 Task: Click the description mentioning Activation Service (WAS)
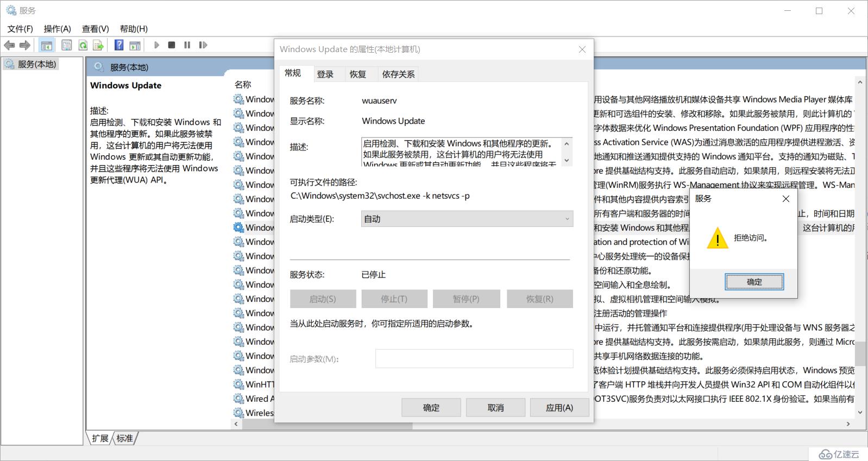(x=723, y=142)
